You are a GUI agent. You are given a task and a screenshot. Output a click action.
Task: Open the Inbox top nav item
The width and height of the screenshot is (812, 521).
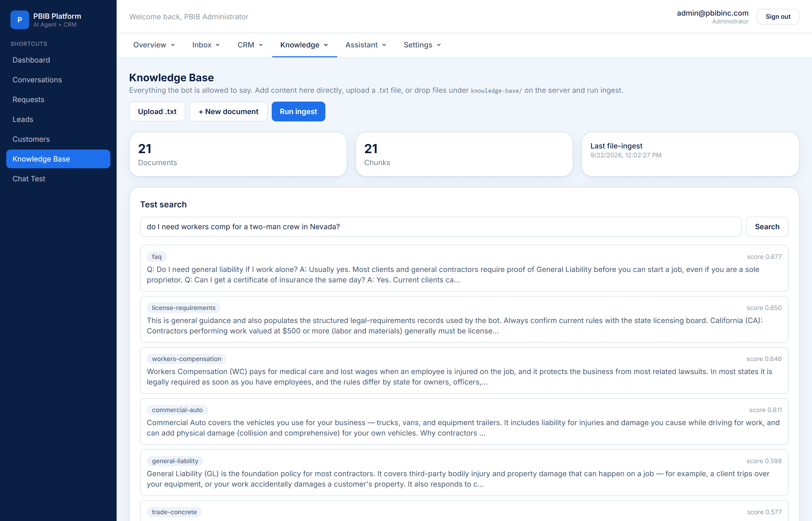click(x=206, y=45)
